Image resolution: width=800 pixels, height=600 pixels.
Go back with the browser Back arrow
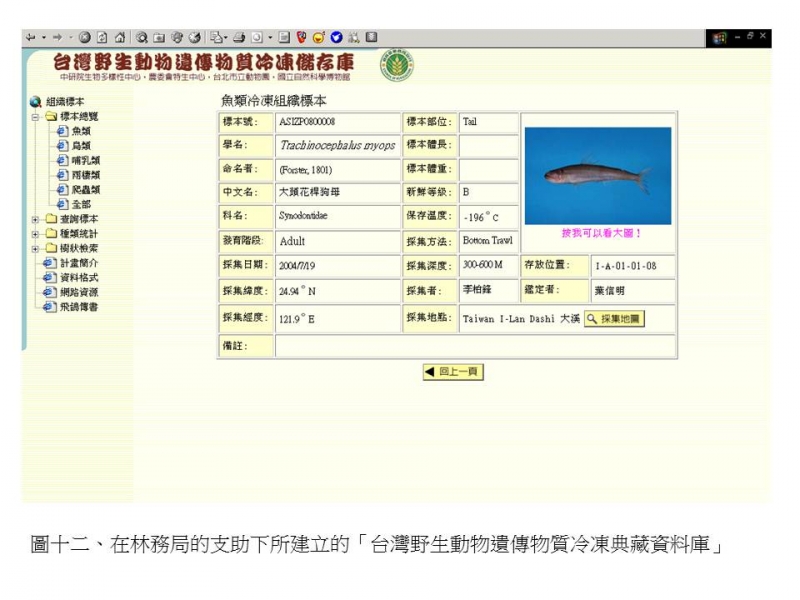pos(31,37)
